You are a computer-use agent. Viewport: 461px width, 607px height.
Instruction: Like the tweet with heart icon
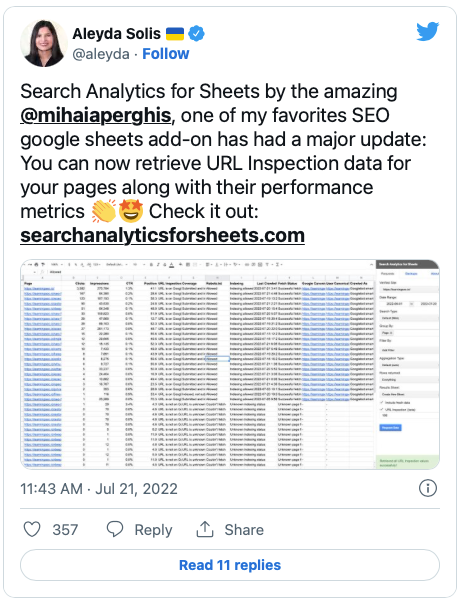tap(32, 529)
